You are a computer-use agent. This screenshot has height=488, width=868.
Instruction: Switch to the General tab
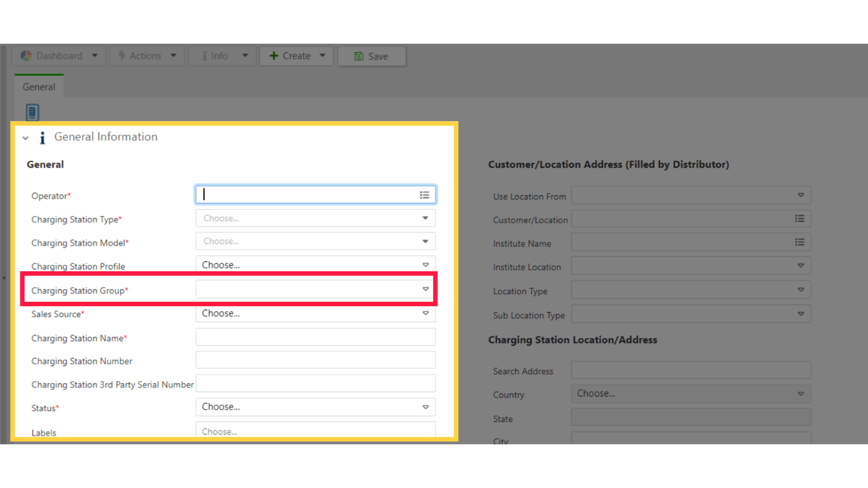click(x=39, y=87)
